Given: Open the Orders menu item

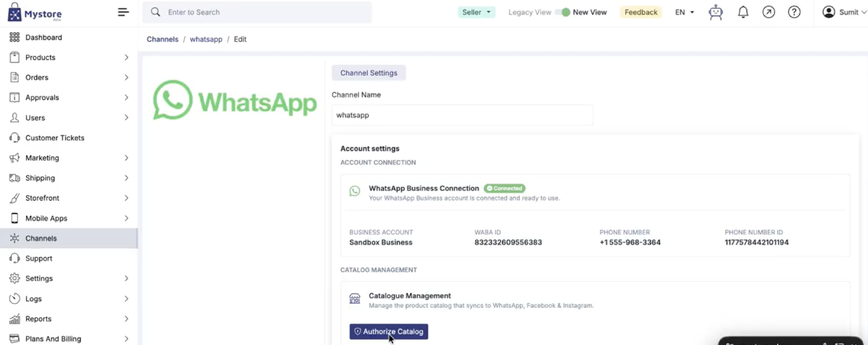Looking at the screenshot, I should click(69, 77).
